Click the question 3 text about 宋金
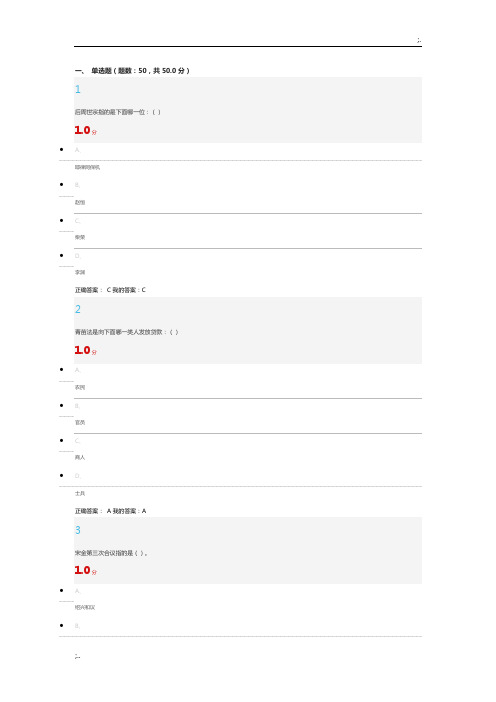The height and width of the screenshot is (702, 496). click(111, 553)
